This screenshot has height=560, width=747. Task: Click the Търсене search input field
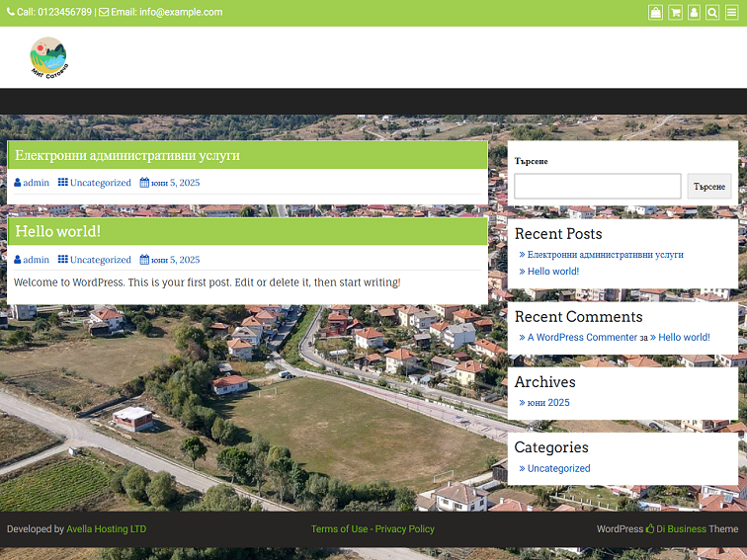tap(597, 187)
